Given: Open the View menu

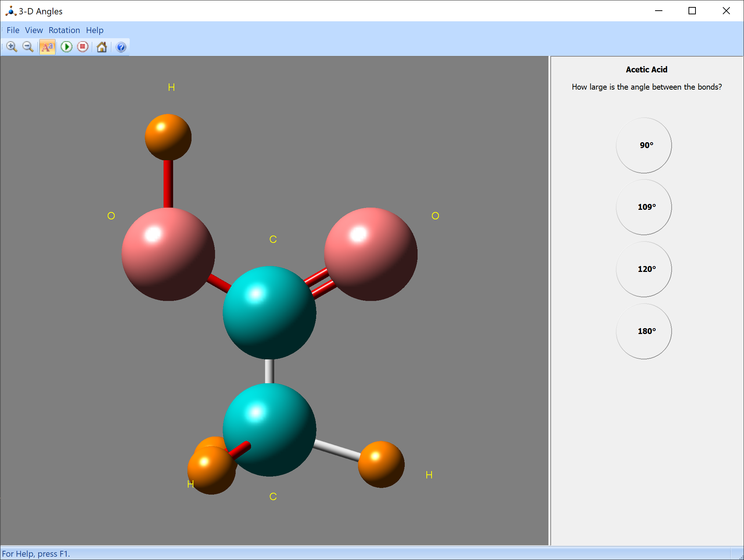Looking at the screenshot, I should 34,30.
